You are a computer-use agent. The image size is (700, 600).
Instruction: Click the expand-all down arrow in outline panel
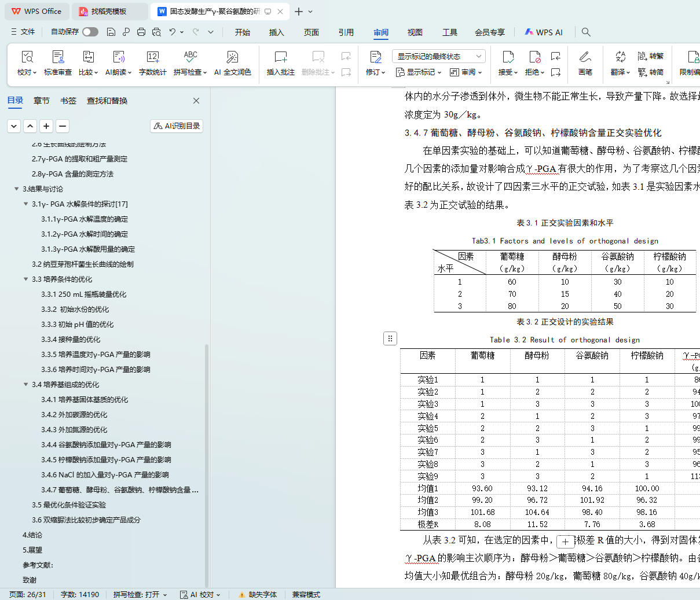(x=14, y=126)
